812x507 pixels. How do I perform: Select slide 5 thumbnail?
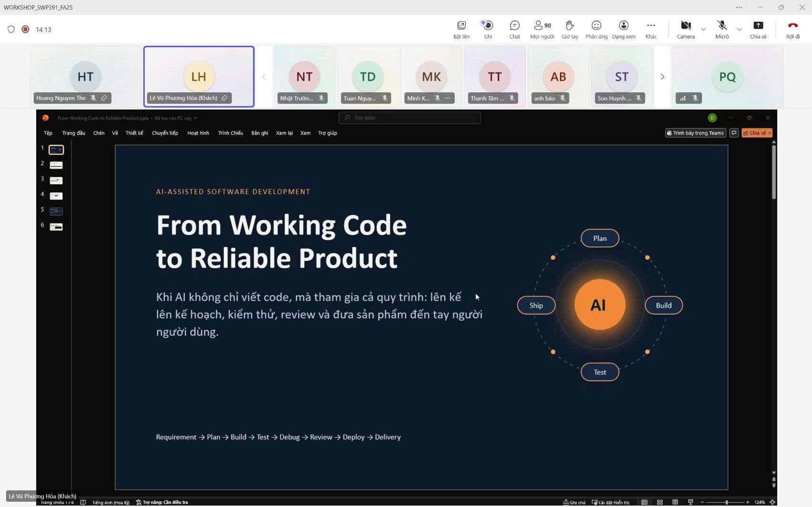coord(56,211)
